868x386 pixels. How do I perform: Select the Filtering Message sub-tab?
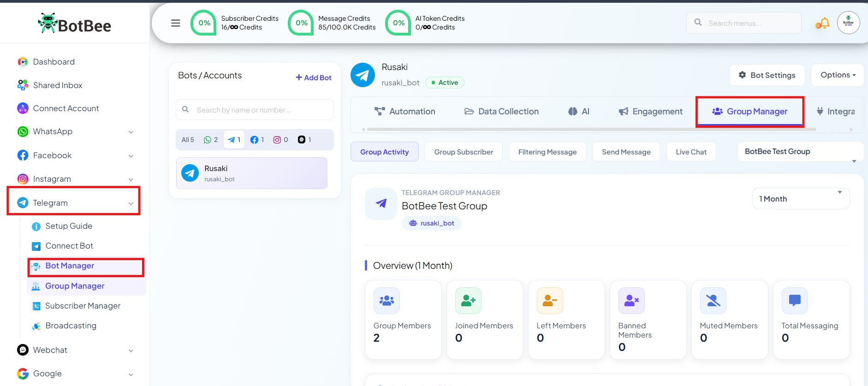tap(547, 152)
